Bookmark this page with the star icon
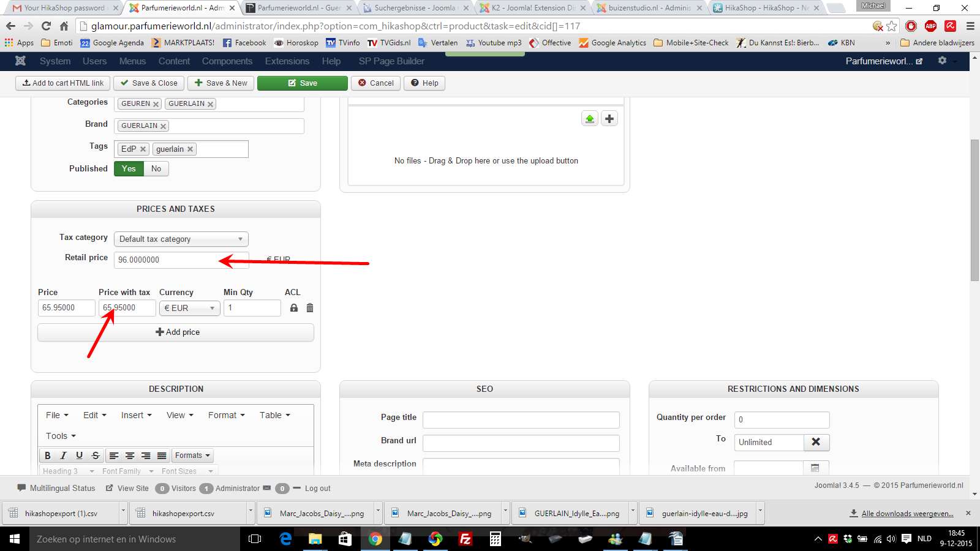 click(x=892, y=26)
